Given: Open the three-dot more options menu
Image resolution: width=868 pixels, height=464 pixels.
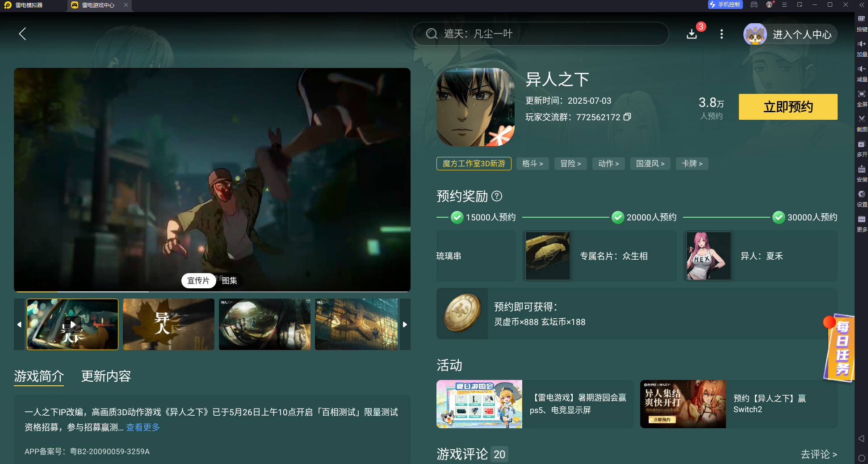Looking at the screenshot, I should [721, 34].
